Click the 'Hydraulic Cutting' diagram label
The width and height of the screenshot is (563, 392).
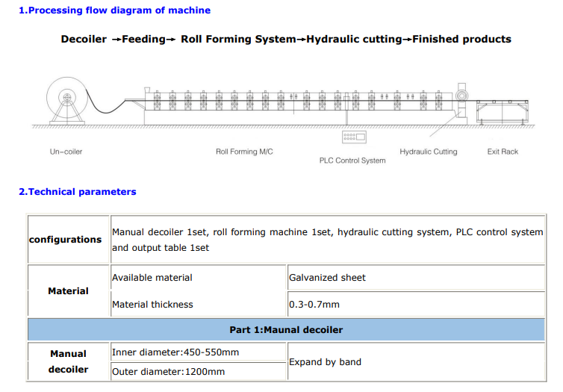428,152
